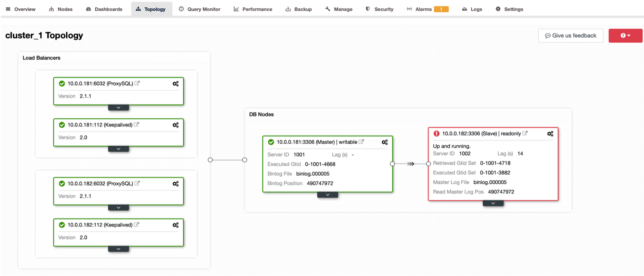Click Server ID value 1001 on Master
The width and height of the screenshot is (644, 276).
299,155
